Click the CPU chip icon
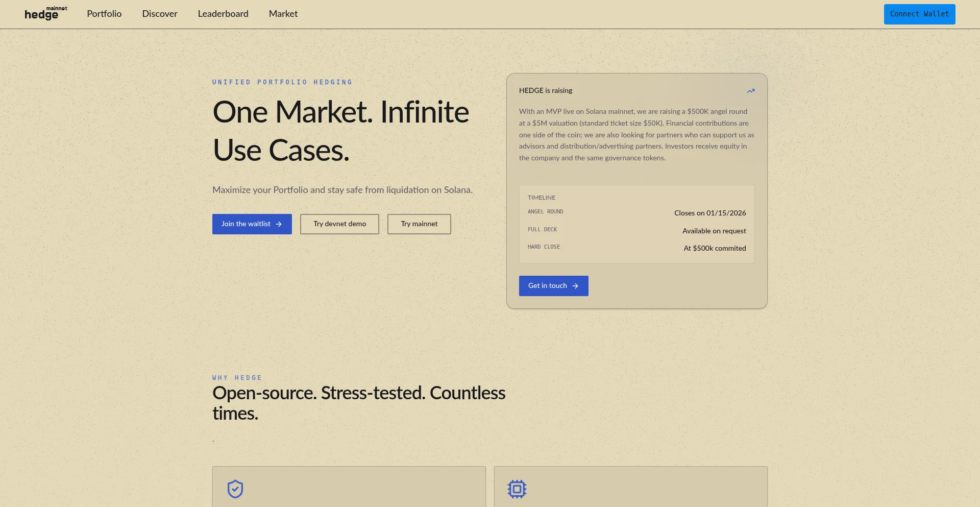The height and width of the screenshot is (507, 980). (517, 489)
